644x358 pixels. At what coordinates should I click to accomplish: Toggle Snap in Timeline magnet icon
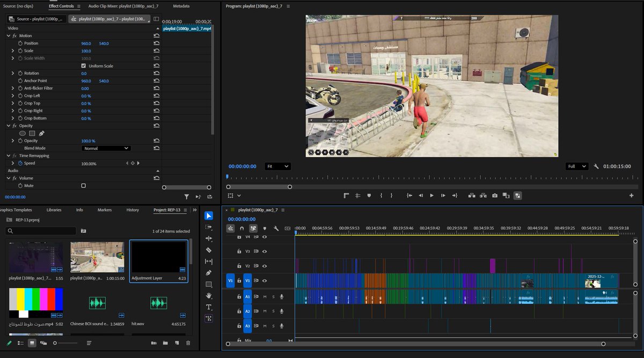(242, 228)
